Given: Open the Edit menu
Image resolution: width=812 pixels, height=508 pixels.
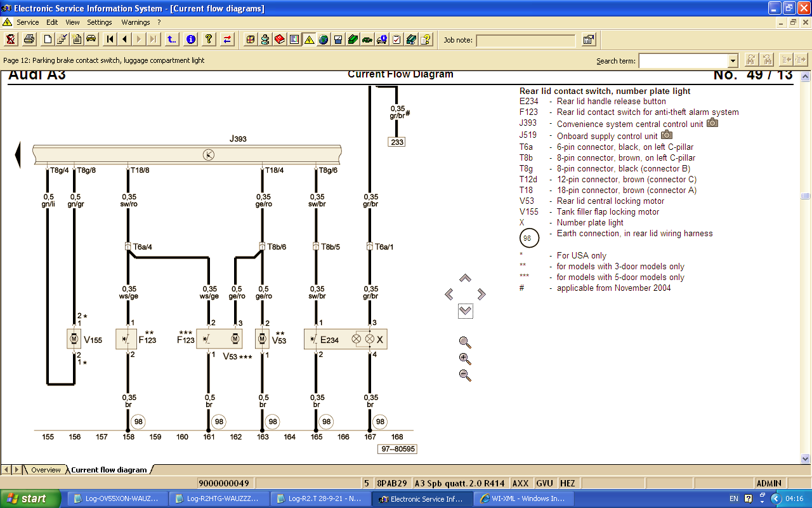Looking at the screenshot, I should tap(52, 22).
